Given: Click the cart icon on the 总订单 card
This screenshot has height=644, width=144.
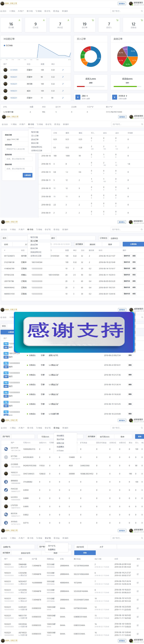Looking at the screenshot, I should point(93,20).
